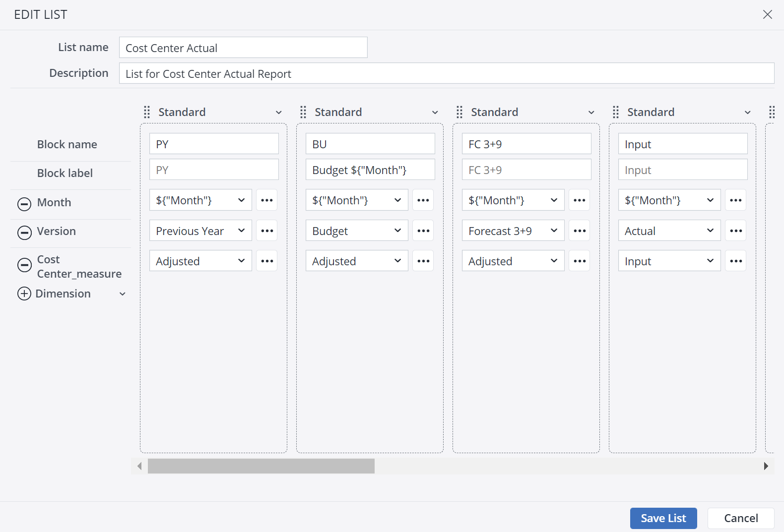The image size is (784, 532).
Task: Open Input measure ellipsis options
Action: [736, 261]
